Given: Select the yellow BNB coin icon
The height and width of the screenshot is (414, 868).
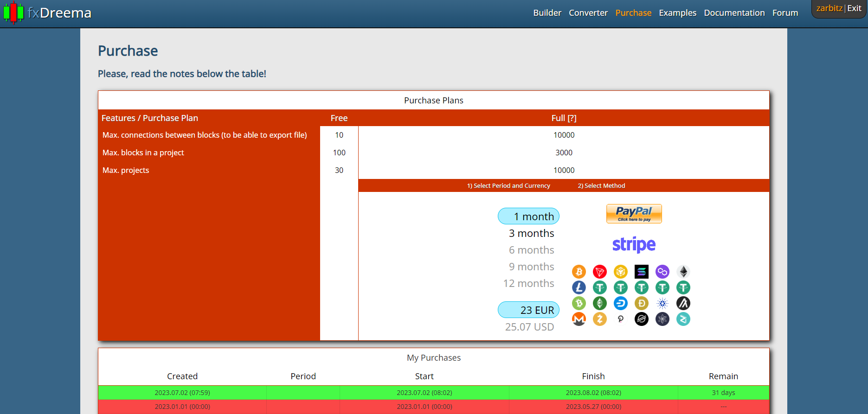Looking at the screenshot, I should pos(621,272).
